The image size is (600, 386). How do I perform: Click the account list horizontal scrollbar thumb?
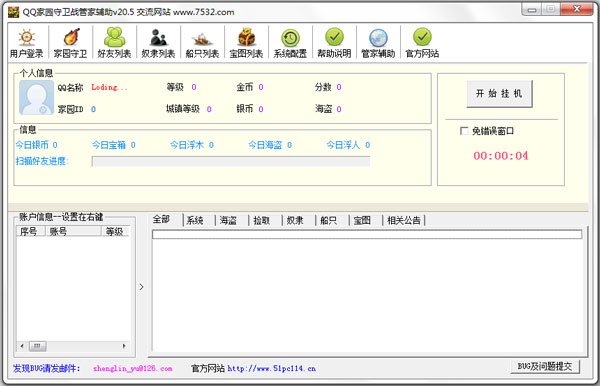click(x=38, y=346)
